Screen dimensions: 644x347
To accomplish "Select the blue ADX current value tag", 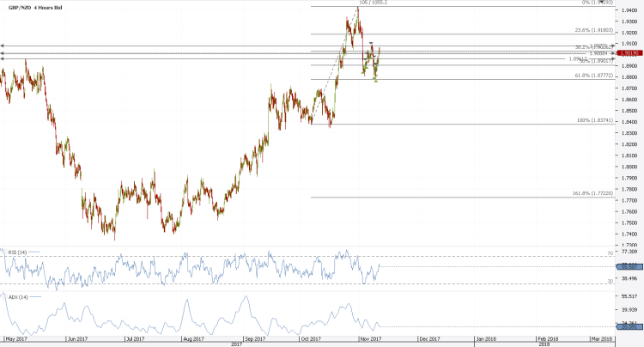I will coord(629,327).
